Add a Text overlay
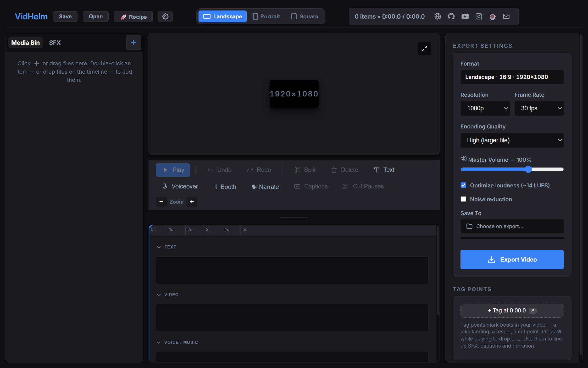The image size is (588, 368). point(384,170)
